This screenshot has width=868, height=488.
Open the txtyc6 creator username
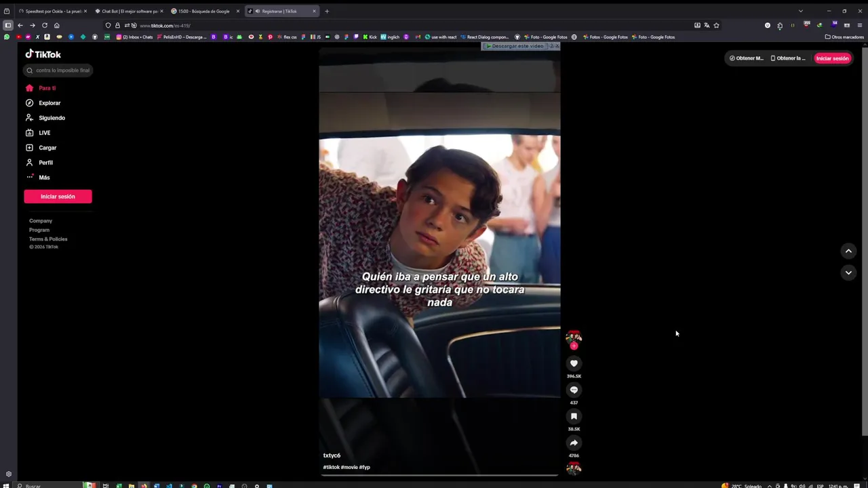click(x=332, y=455)
